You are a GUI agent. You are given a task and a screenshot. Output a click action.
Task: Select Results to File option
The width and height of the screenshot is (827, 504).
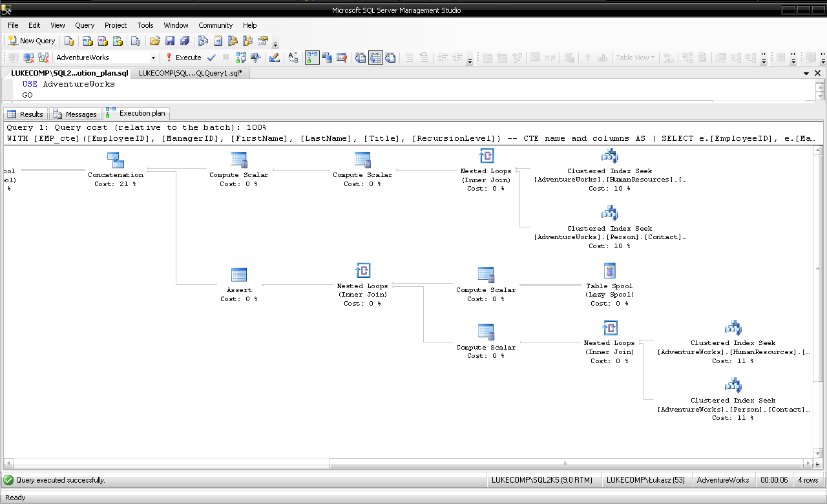click(x=390, y=58)
